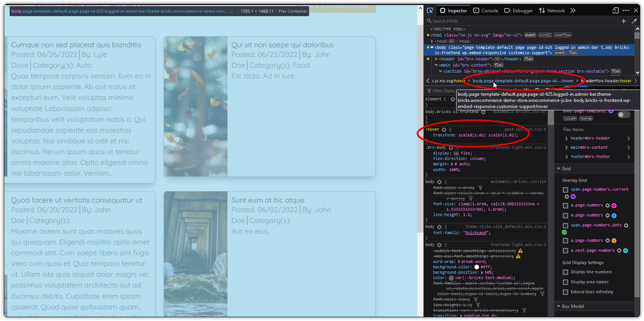Image resolution: width=644 pixels, height=321 pixels.
Task: Check span.page-numbers.current overlay grid box
Action: pyautogui.click(x=565, y=190)
